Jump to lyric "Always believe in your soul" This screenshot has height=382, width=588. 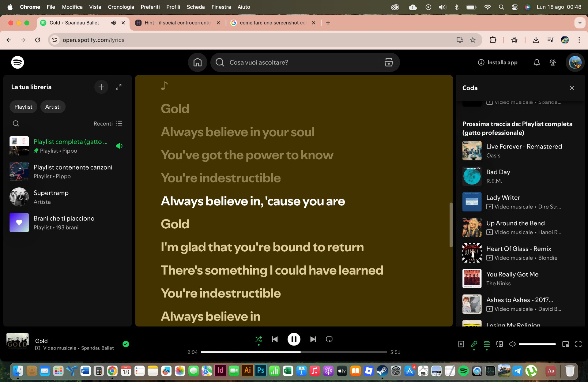click(x=238, y=132)
